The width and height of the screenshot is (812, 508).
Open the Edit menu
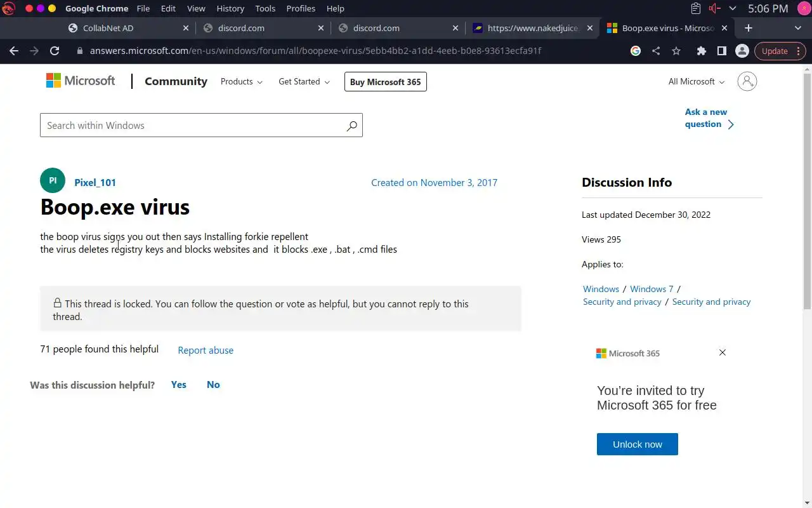point(168,8)
